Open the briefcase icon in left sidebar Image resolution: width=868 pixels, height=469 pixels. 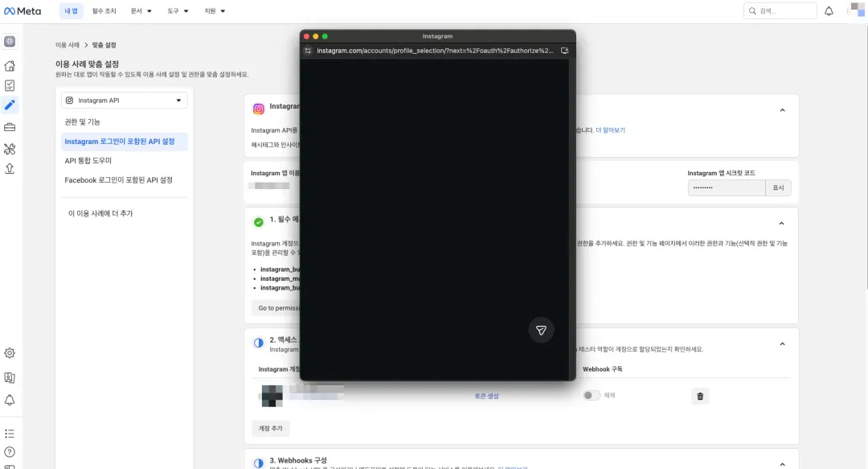[10, 127]
